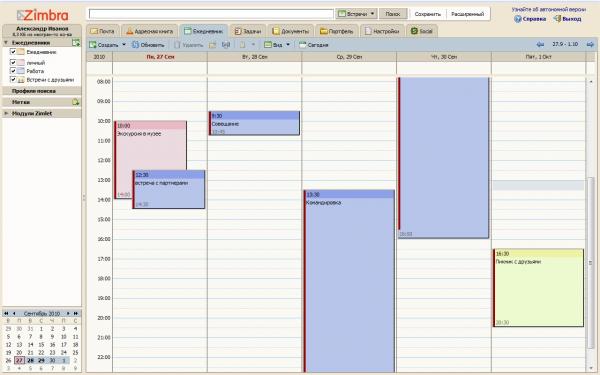Open the Thursday appointment ending at 16:00
600x375 pixels.
[443, 158]
